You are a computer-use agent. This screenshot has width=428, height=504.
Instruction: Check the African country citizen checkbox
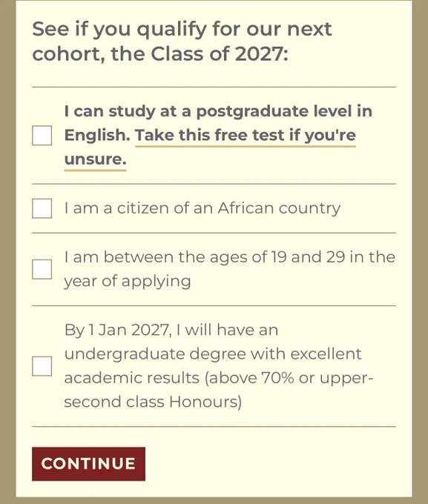pyautogui.click(x=42, y=208)
